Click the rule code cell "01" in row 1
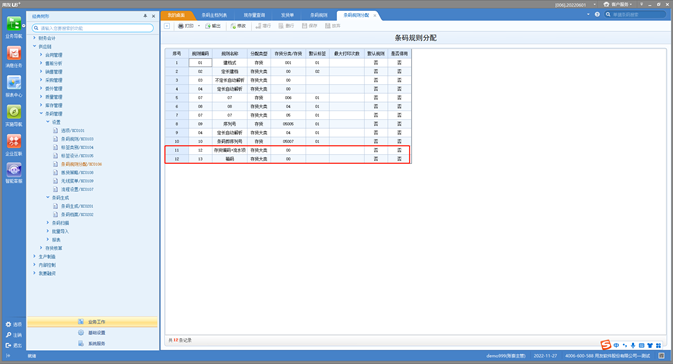This screenshot has width=673, height=364. coord(200,63)
